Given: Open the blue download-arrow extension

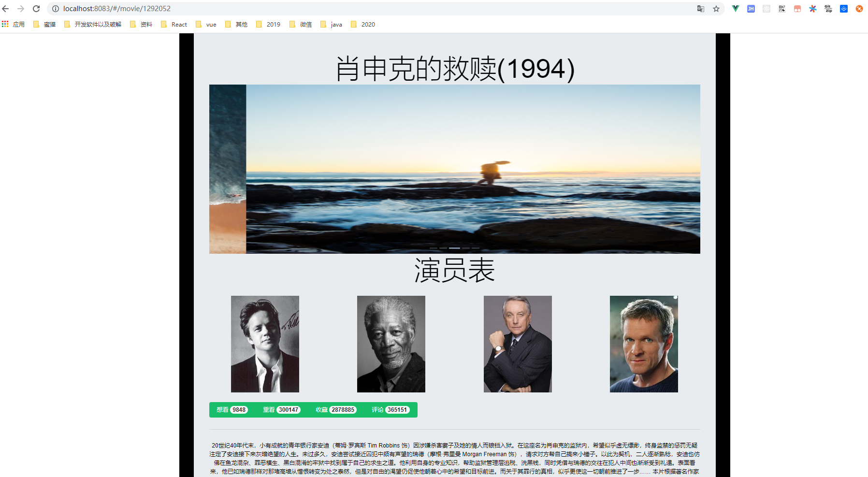Looking at the screenshot, I should 844,9.
